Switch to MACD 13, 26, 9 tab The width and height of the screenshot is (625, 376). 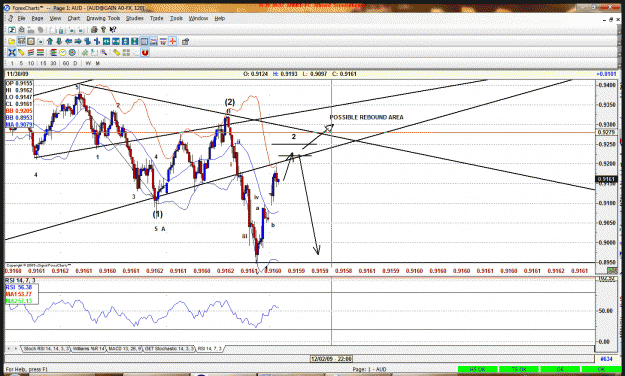(125, 348)
